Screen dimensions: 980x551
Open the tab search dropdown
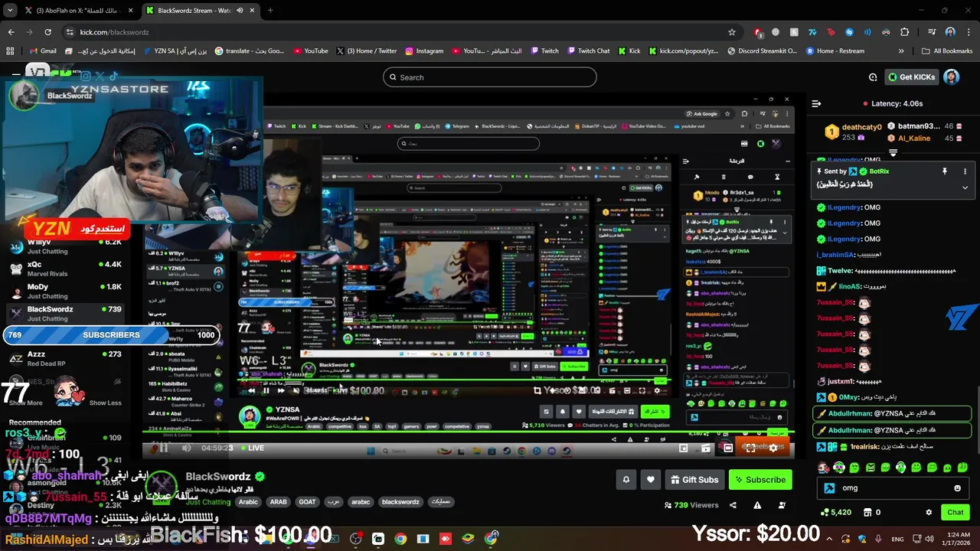tap(10, 11)
